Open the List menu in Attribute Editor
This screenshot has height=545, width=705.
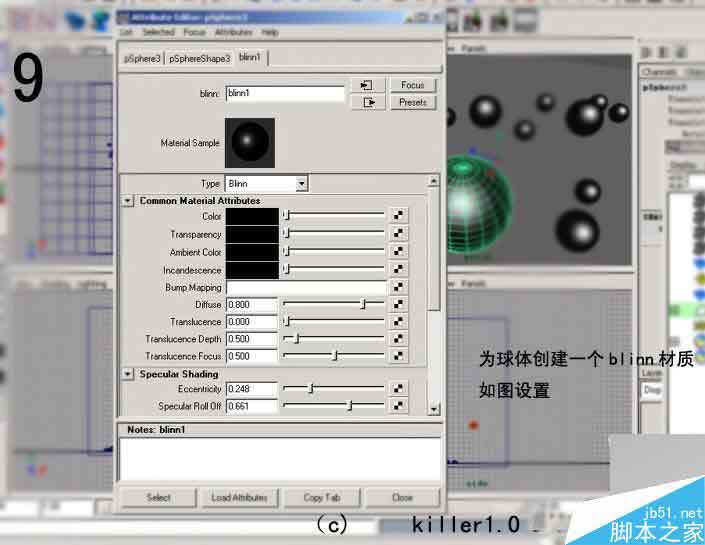click(126, 32)
